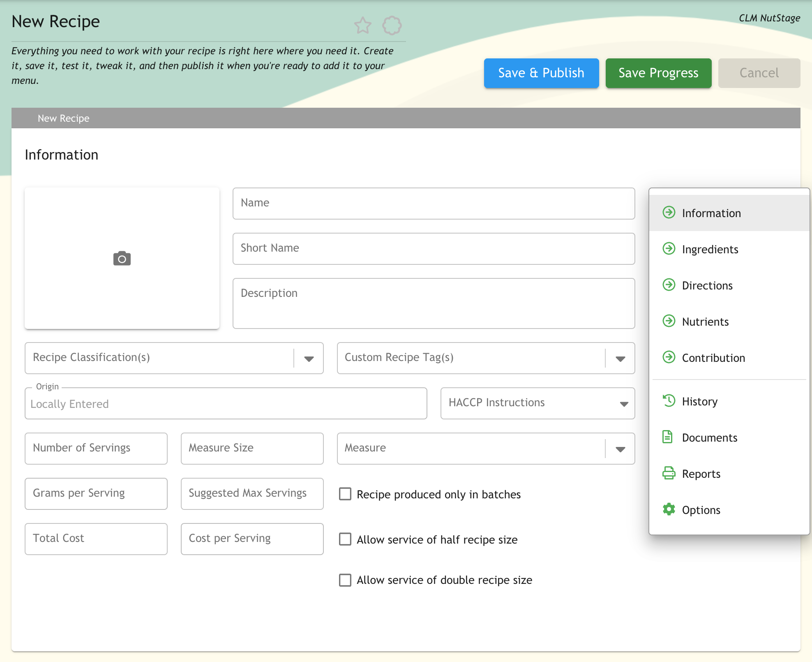Check allow service of half recipe size
Image resolution: width=812 pixels, height=662 pixels.
tap(345, 539)
